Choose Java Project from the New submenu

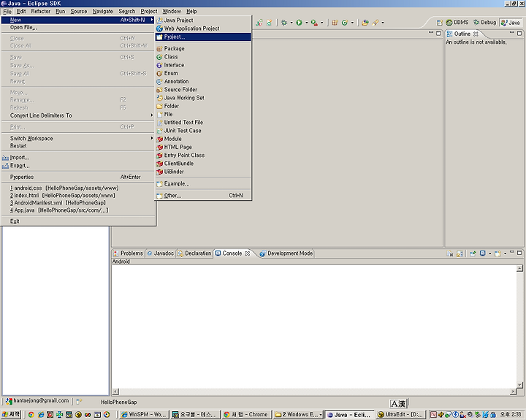[203, 20]
